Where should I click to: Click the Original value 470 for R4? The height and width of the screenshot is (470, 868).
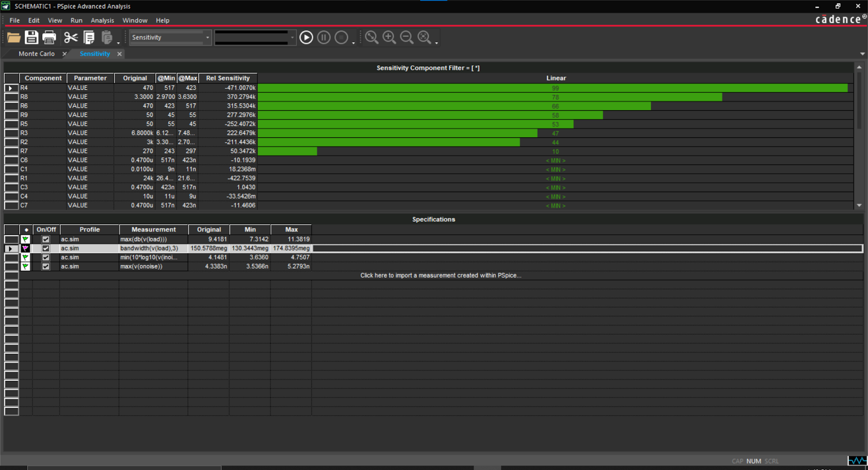coord(148,88)
